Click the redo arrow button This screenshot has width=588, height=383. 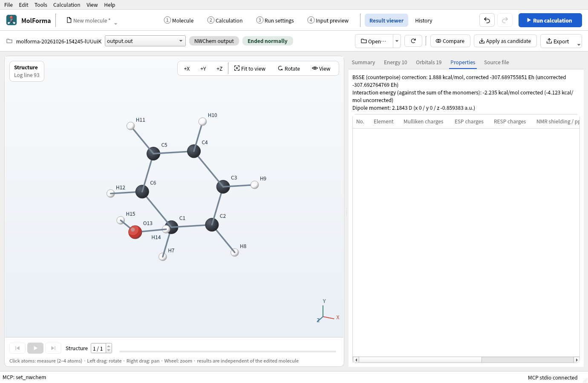pyautogui.click(x=505, y=20)
